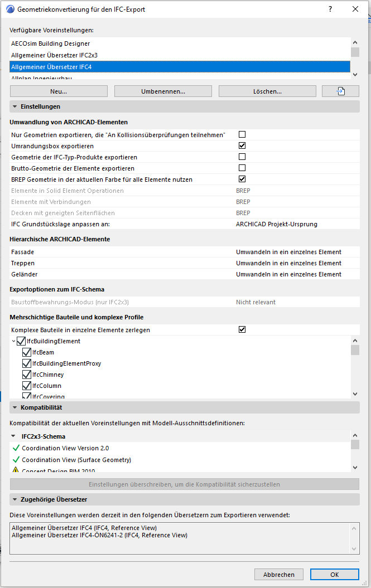This screenshot has height=588, width=371.
Task: Click the Umbenennen... button
Action: point(163,91)
